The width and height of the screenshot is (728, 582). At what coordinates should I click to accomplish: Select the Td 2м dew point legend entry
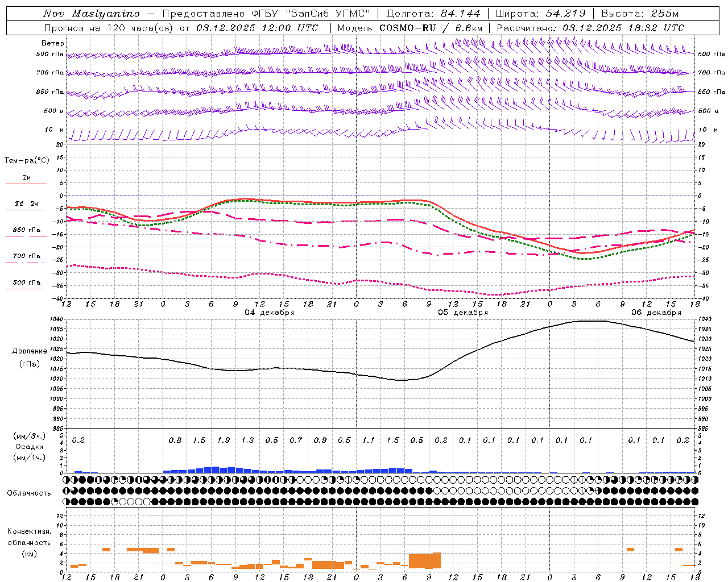27,203
